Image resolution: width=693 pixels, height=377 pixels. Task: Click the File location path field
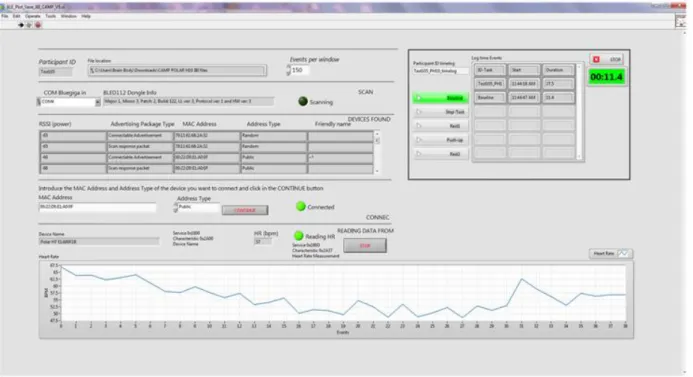coord(177,70)
